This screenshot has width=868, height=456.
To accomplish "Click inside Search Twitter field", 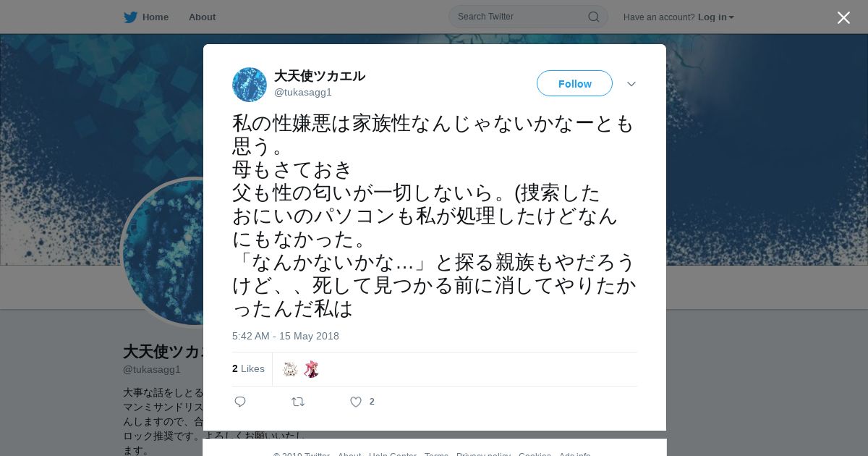I will 521,17.
